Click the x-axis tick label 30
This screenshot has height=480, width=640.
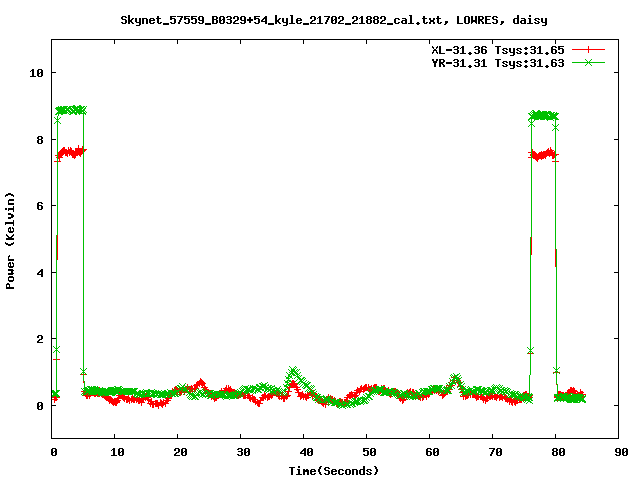click(x=243, y=452)
